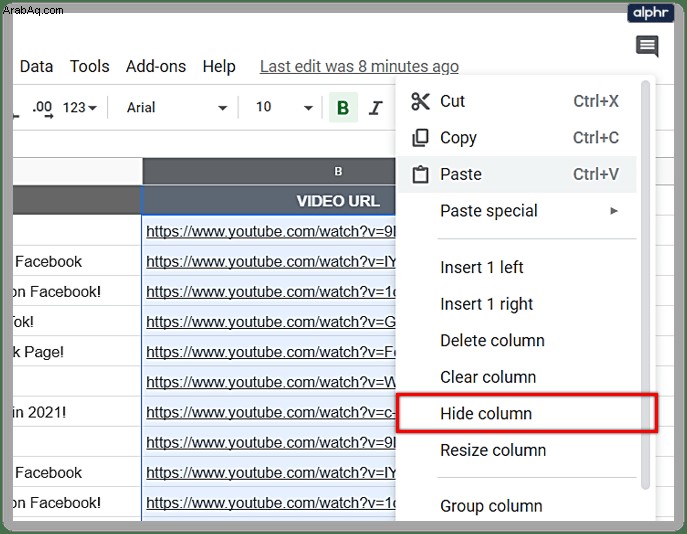The image size is (687, 534).
Task: Click the Copy icon in context menu
Action: pyautogui.click(x=420, y=138)
